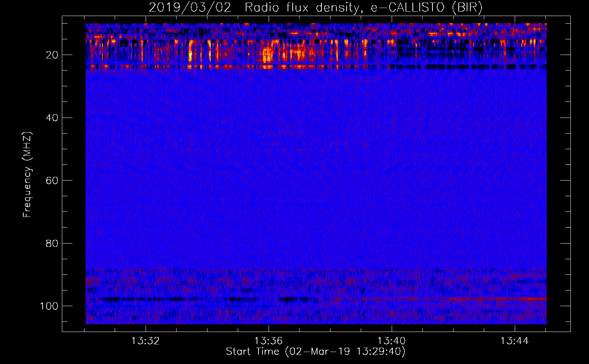Click the '13:32' time tick label
Screen dimensions: 589x364
[146, 341]
